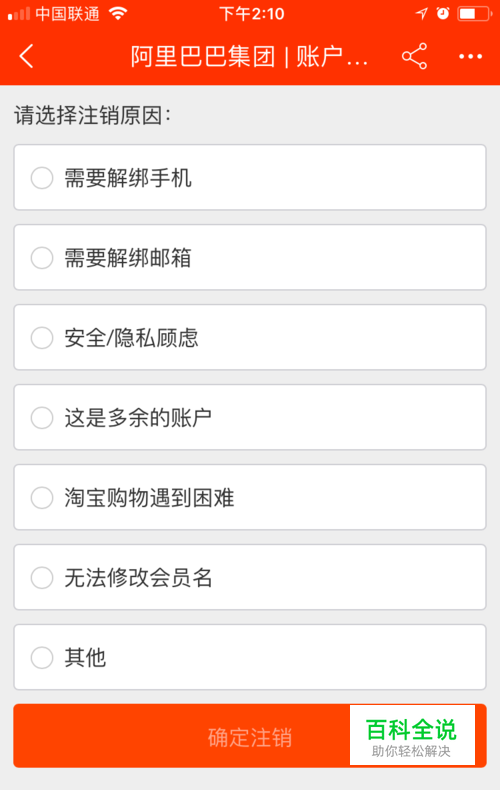Choose the 安全/隐私顾虑 radio option
The image size is (500, 790).
[x=42, y=338]
